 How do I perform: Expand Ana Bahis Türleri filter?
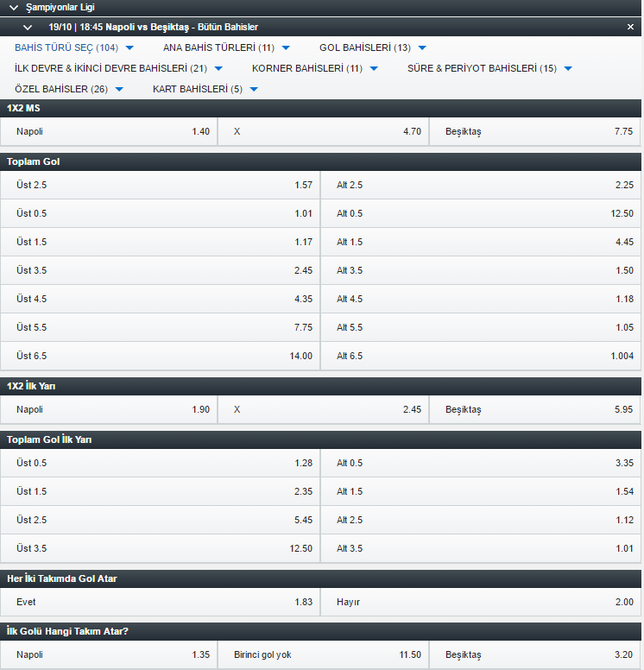[226, 47]
